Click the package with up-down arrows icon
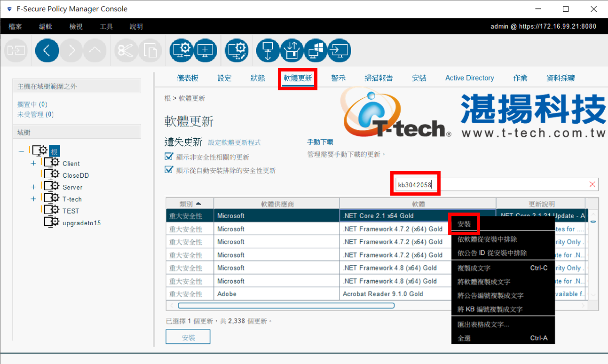Image resolution: width=608 pixels, height=364 pixels. (292, 50)
